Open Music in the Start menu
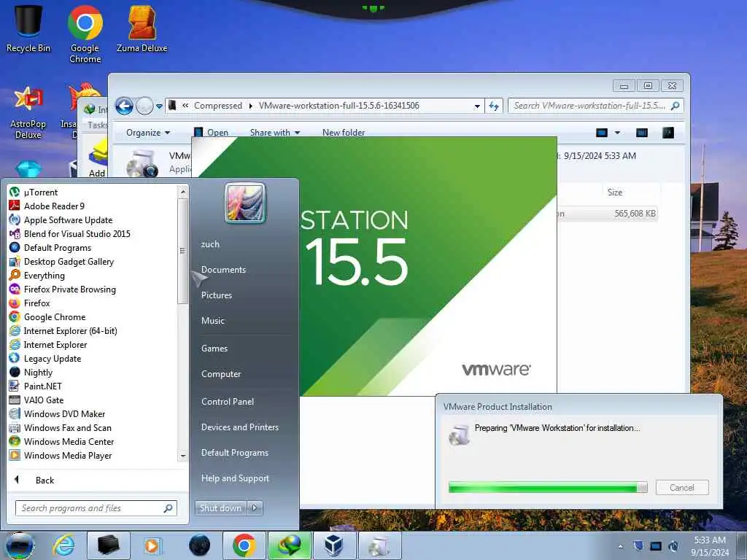The image size is (747, 560). point(212,321)
